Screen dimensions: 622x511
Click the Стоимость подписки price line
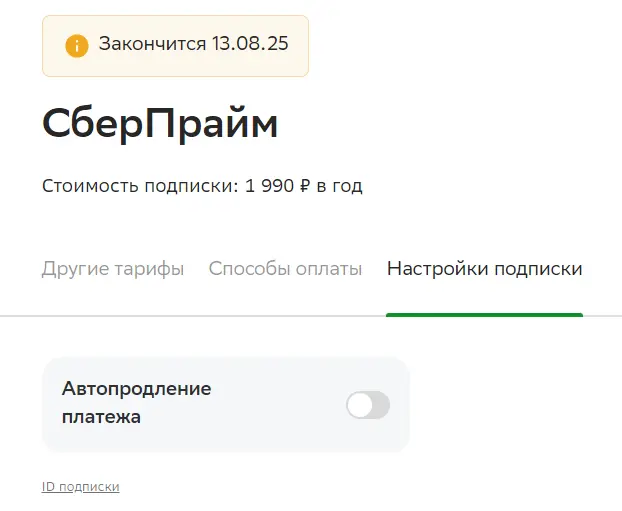202,186
